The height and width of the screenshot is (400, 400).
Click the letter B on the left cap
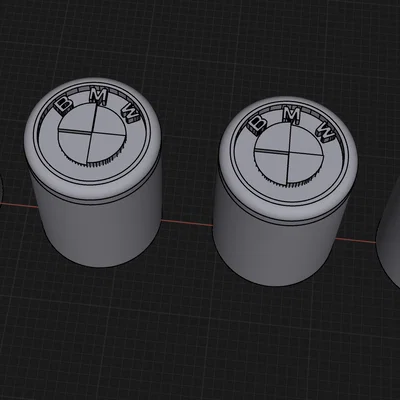[63, 104]
